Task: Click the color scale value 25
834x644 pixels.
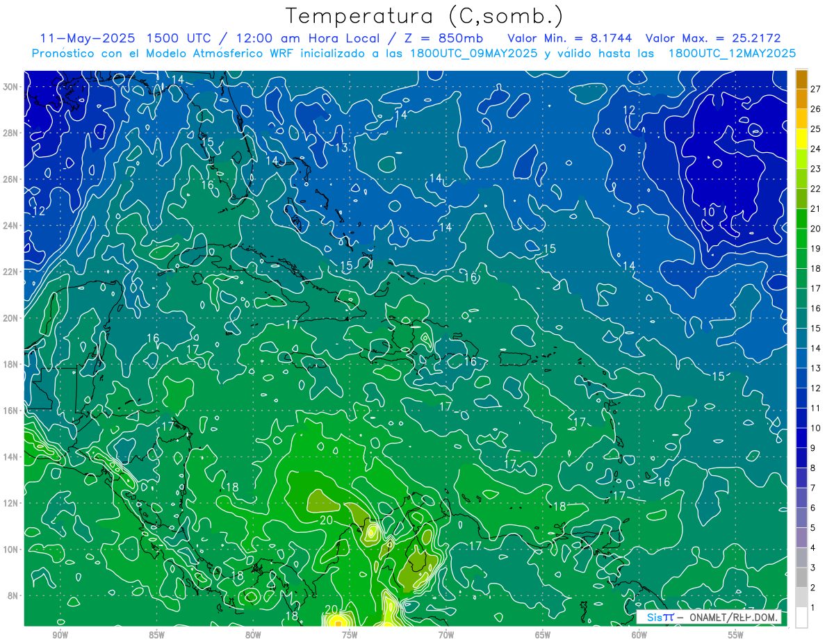Action: 816,129
